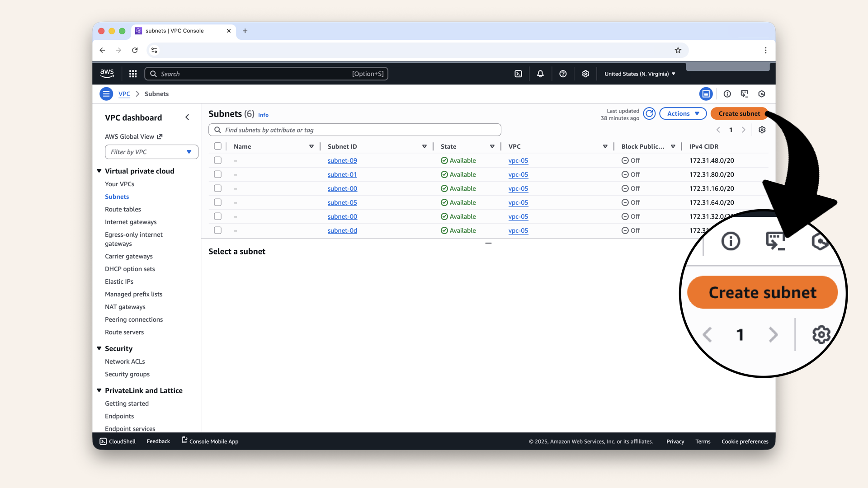Image resolution: width=868 pixels, height=488 pixels.
Task: Collapse the Virtual private cloud section
Action: 99,171
